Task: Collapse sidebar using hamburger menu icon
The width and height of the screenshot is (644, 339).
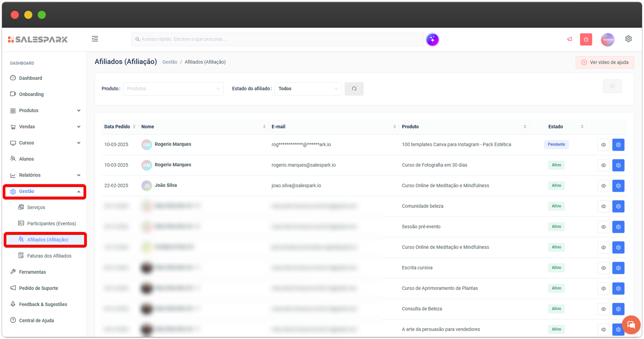Action: pos(95,39)
